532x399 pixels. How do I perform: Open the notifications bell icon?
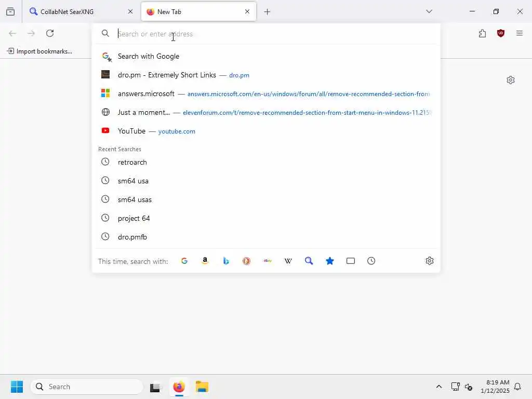point(518,387)
